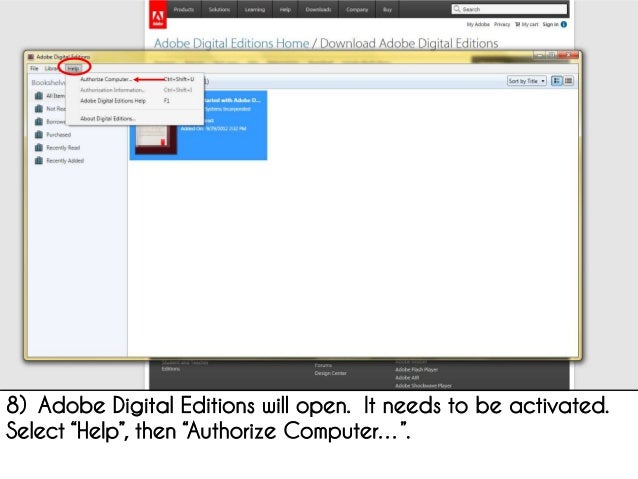Image resolution: width=638 pixels, height=479 pixels.
Task: Click the Sign in link
Action: click(x=551, y=24)
